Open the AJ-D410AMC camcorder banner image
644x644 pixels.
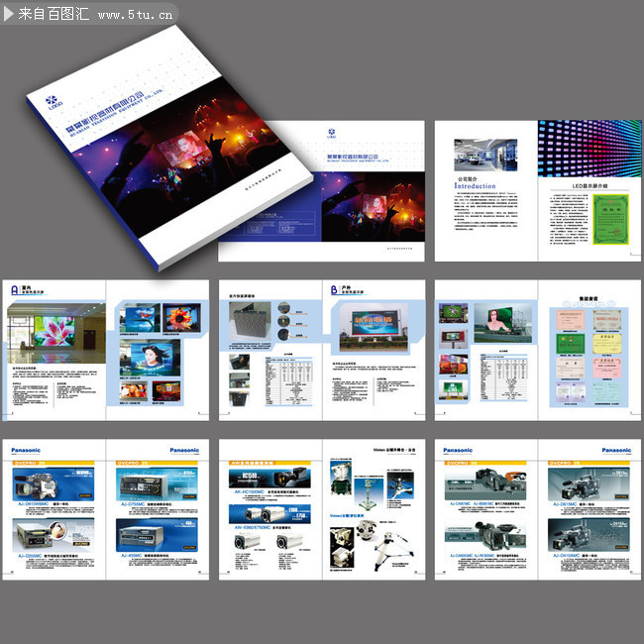click(589, 535)
